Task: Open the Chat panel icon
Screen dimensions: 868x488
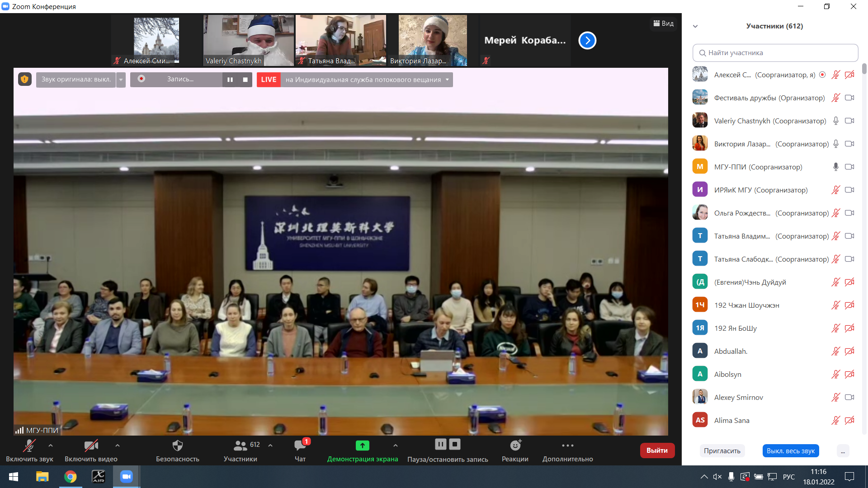Action: pyautogui.click(x=300, y=446)
